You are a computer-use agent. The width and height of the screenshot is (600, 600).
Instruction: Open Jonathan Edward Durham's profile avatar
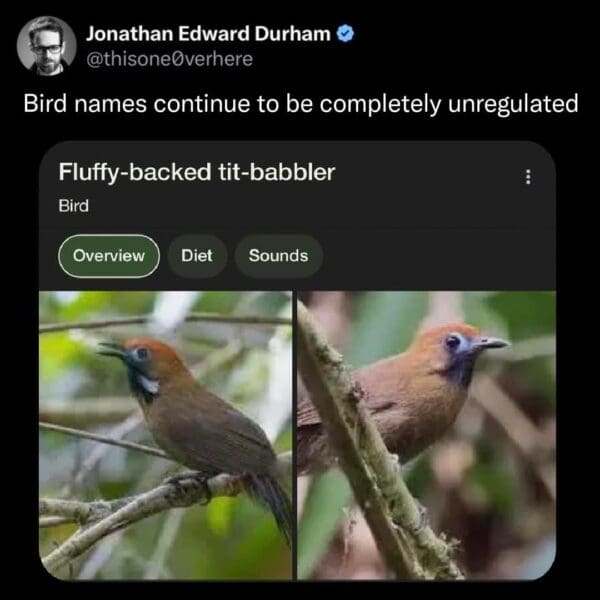[47, 46]
